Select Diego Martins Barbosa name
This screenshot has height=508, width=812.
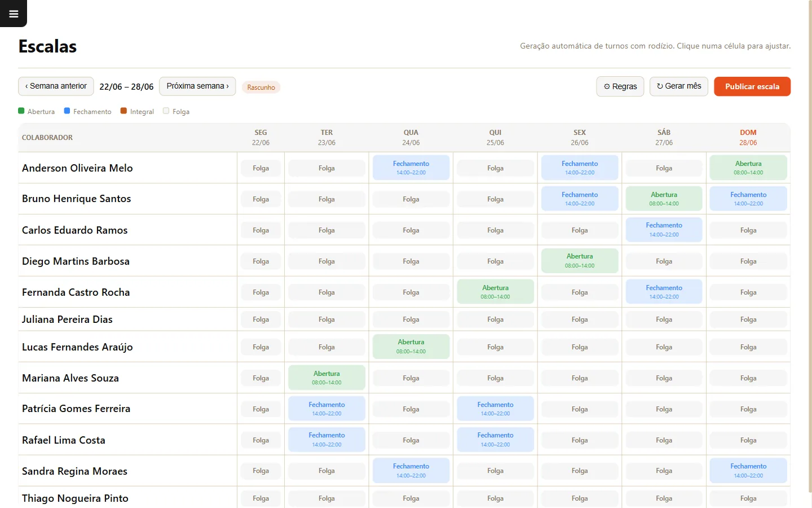coord(76,261)
